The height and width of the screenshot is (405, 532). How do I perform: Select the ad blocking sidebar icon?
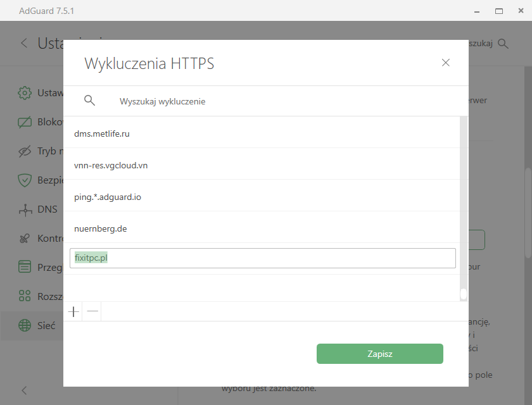tap(25, 122)
